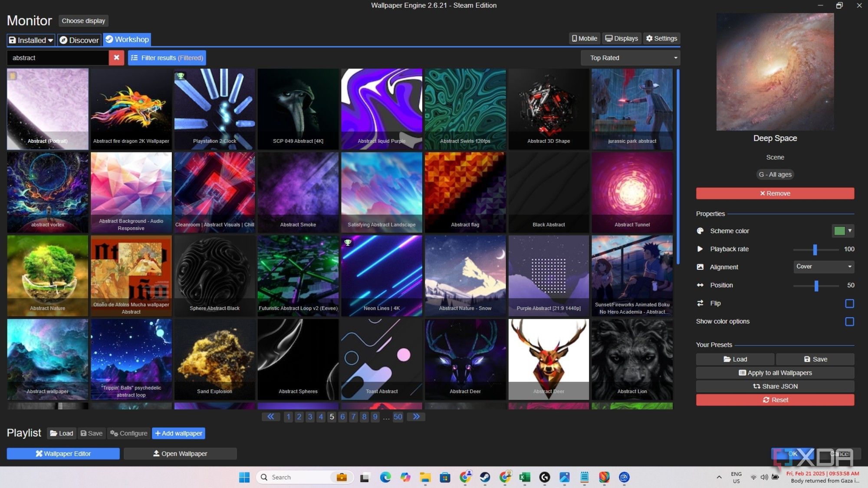Click Apply to all Wallpapers
868x488 pixels.
775,373
